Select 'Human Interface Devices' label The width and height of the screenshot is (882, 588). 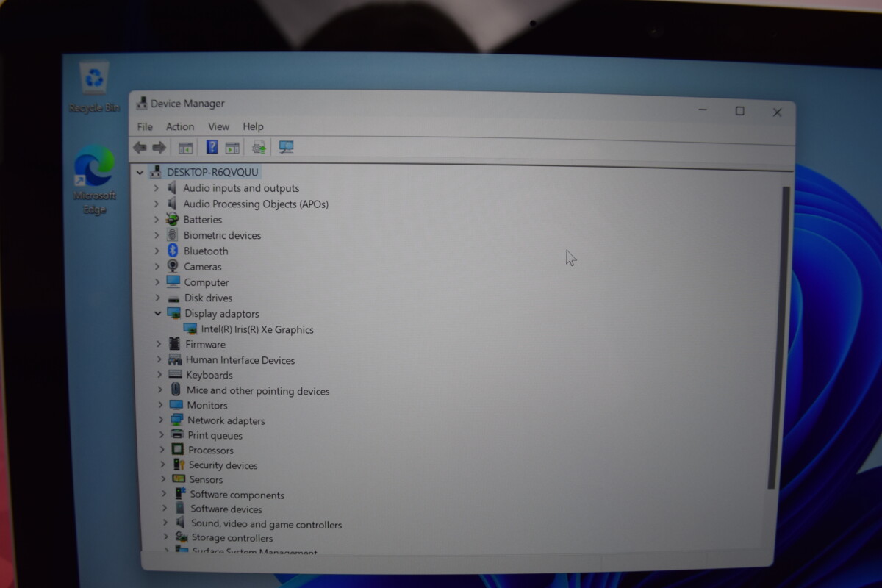(240, 360)
